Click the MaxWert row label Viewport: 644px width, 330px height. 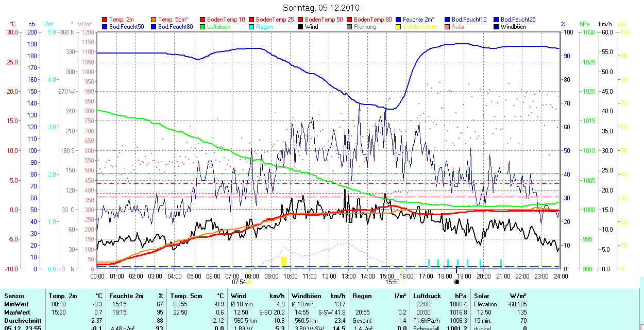pos(16,312)
